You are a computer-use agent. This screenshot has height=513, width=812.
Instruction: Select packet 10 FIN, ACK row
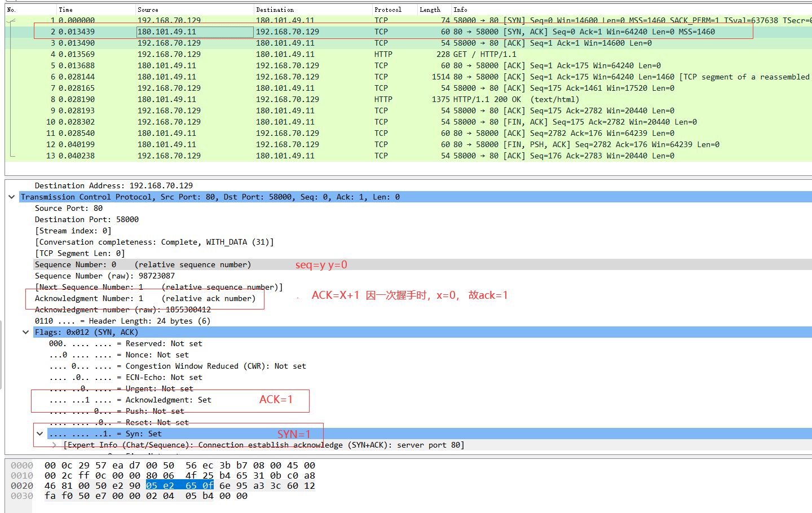tap(282, 122)
